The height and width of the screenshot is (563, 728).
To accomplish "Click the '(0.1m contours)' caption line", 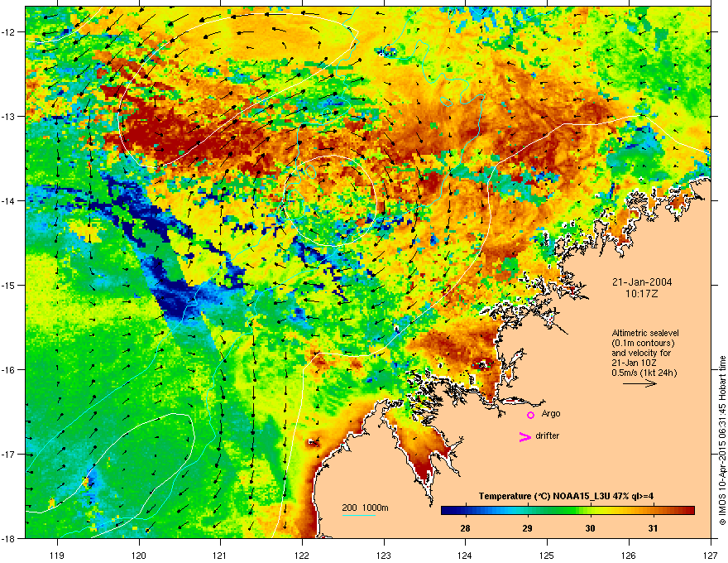I will 643,343.
